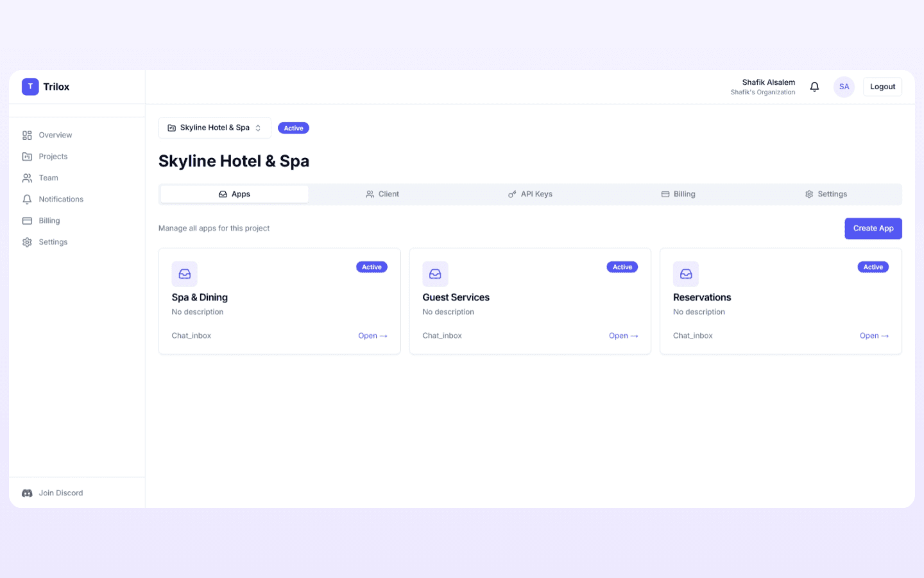Click the Team people icon in sidebar
The height and width of the screenshot is (578, 924).
point(27,178)
